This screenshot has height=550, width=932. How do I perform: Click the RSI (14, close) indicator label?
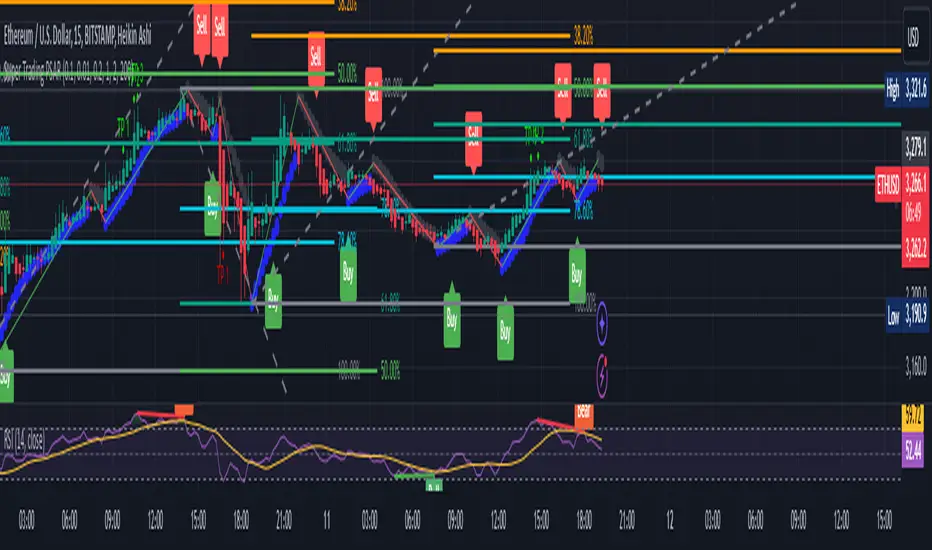coord(24,441)
